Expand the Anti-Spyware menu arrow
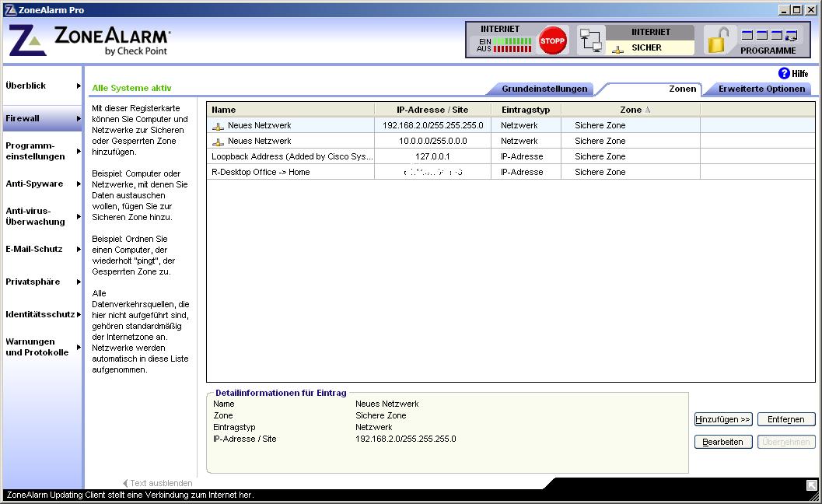Image resolution: width=822 pixels, height=504 pixels. 79,184
